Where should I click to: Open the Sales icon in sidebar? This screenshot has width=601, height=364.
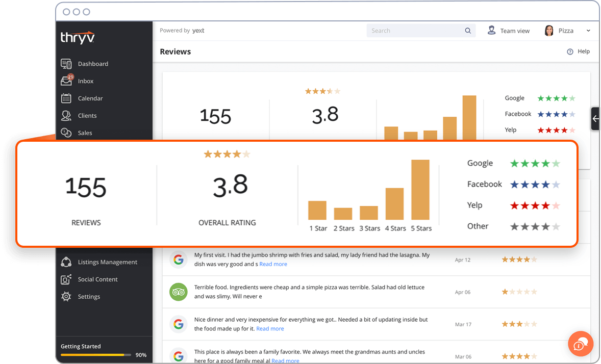66,133
